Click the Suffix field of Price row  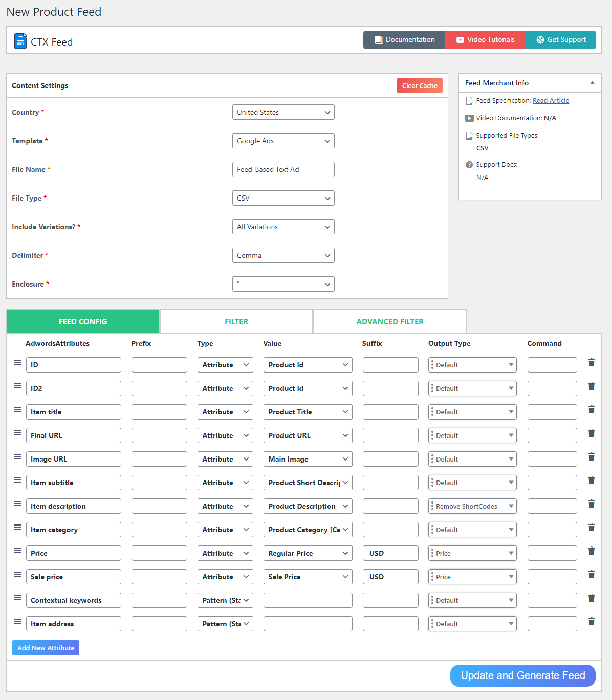(x=390, y=553)
